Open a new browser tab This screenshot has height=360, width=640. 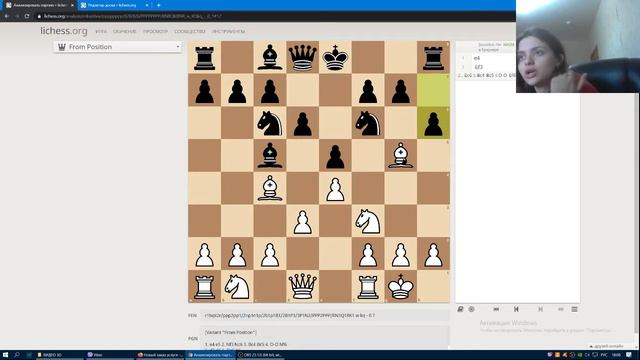(159, 5)
